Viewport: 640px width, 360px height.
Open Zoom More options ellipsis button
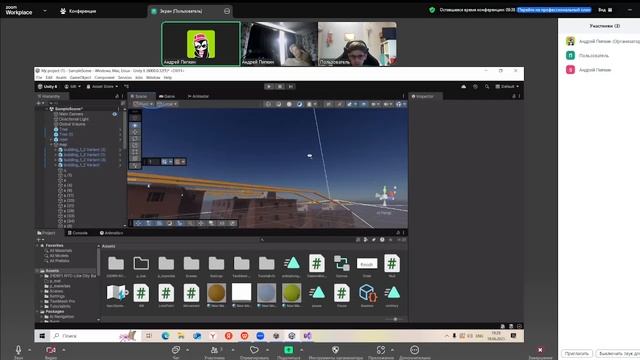click(x=414, y=351)
